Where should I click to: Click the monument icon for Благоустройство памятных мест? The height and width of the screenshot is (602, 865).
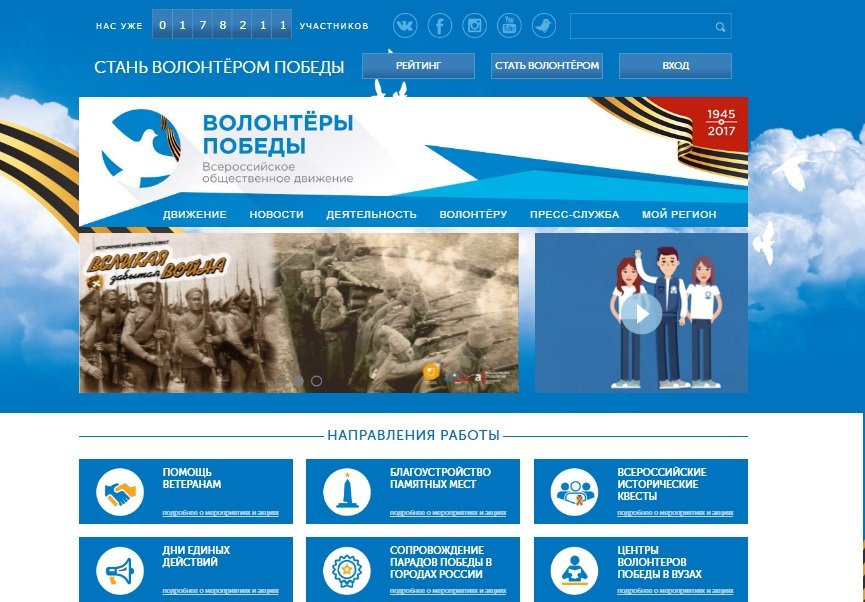[347, 492]
